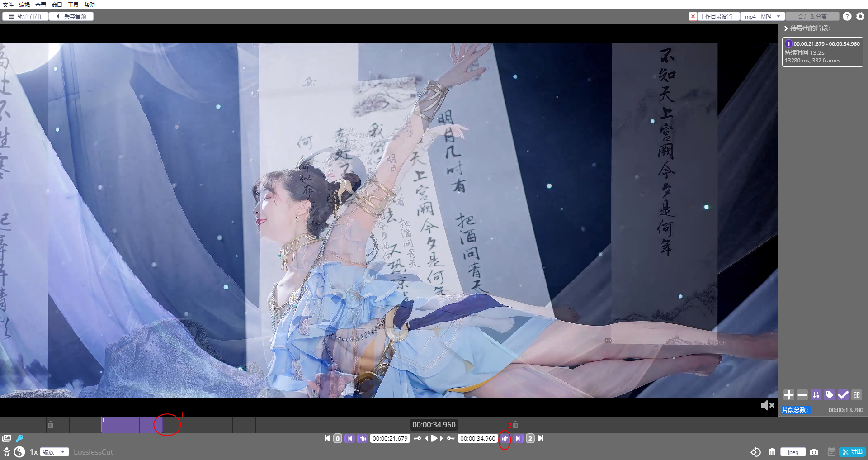Open help via the question mark icon
The width and height of the screenshot is (868, 460).
[x=847, y=16]
